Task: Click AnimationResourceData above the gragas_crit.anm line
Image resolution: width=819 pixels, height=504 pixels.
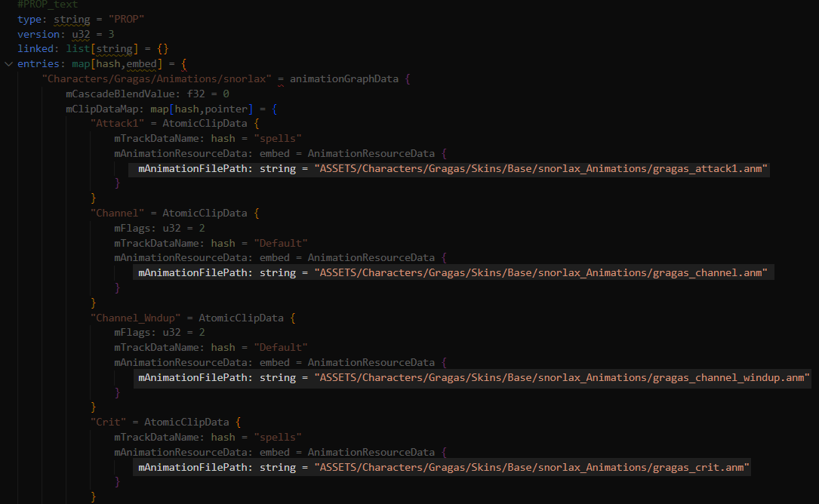Action: 371,453
